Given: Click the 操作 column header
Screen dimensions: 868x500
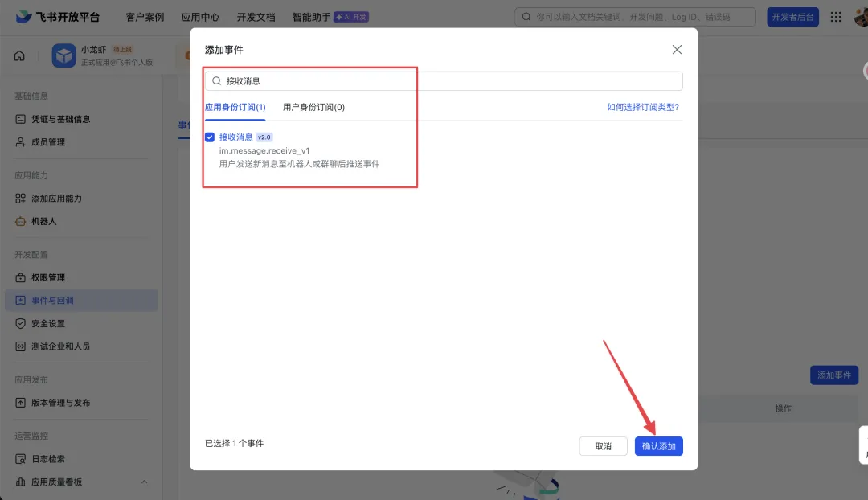Looking at the screenshot, I should click(x=784, y=408).
